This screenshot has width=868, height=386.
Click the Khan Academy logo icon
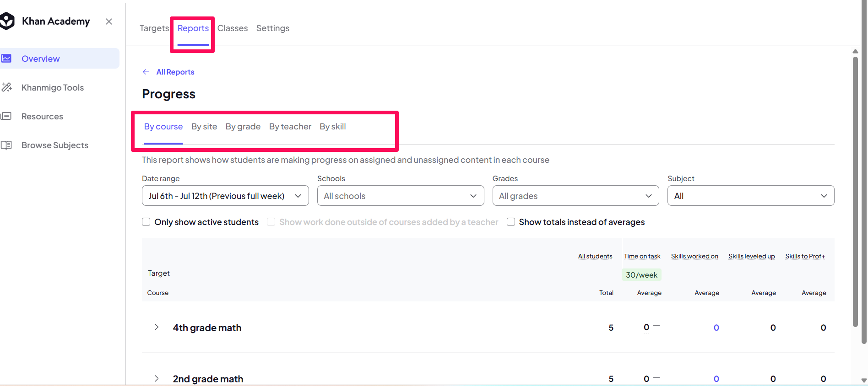(7, 21)
